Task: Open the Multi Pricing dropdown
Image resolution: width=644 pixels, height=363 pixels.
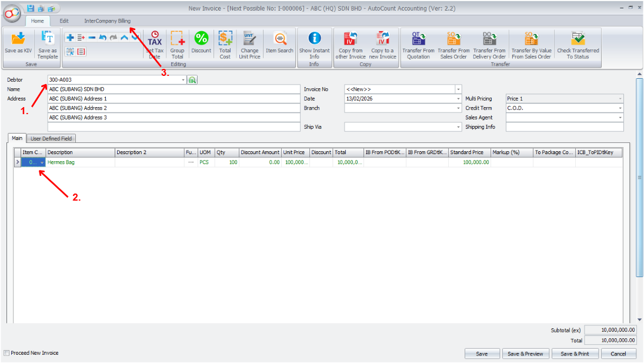Action: coord(619,98)
